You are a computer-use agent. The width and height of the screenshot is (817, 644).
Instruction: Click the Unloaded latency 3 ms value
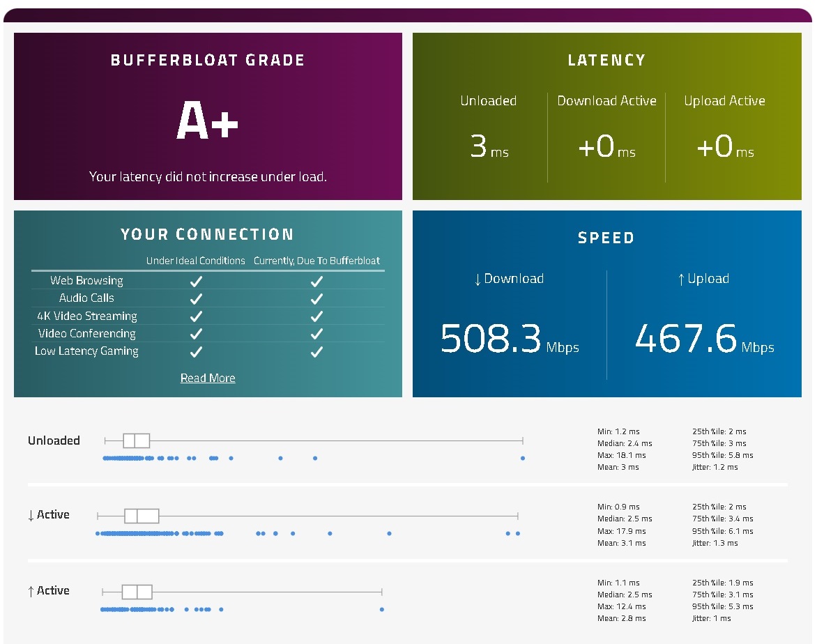pyautogui.click(x=489, y=146)
